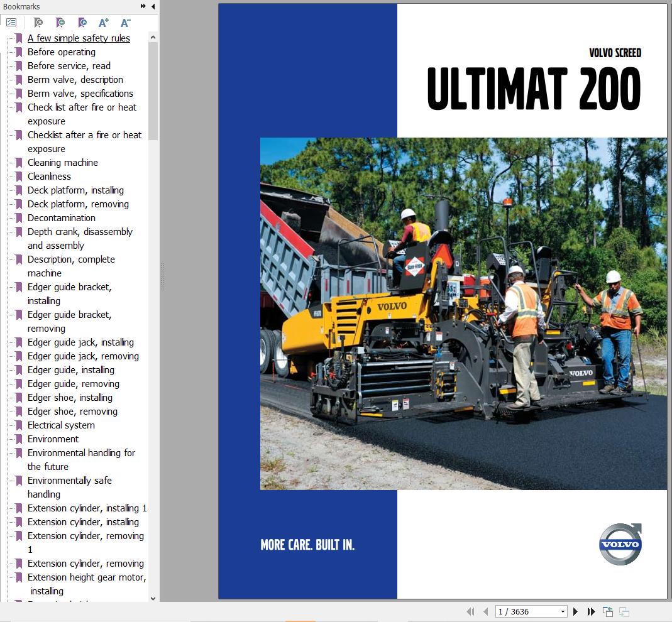This screenshot has width=672, height=622.
Task: Decrease bookmark text size with A- icon
Action: [125, 23]
